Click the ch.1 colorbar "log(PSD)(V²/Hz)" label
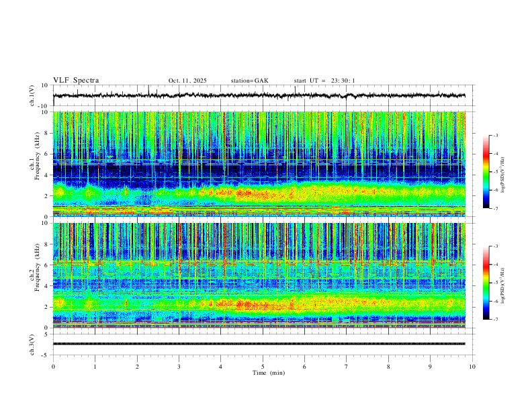 pyautogui.click(x=503, y=175)
